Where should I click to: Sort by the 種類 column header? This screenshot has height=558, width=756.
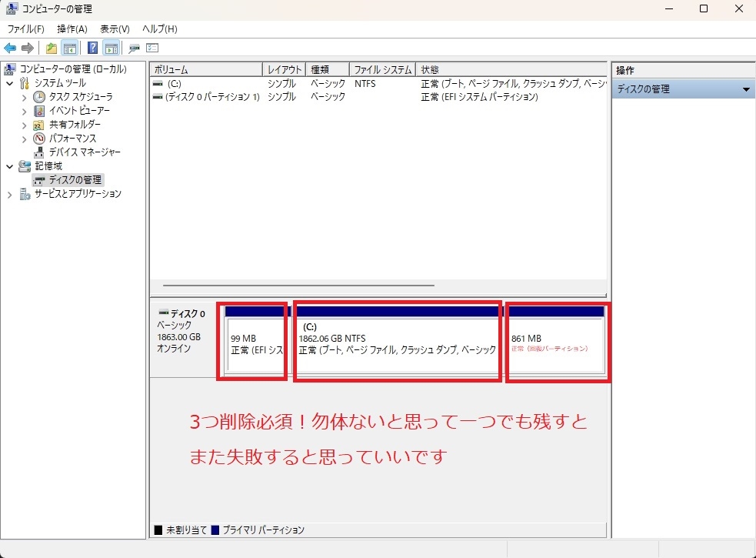coord(328,69)
